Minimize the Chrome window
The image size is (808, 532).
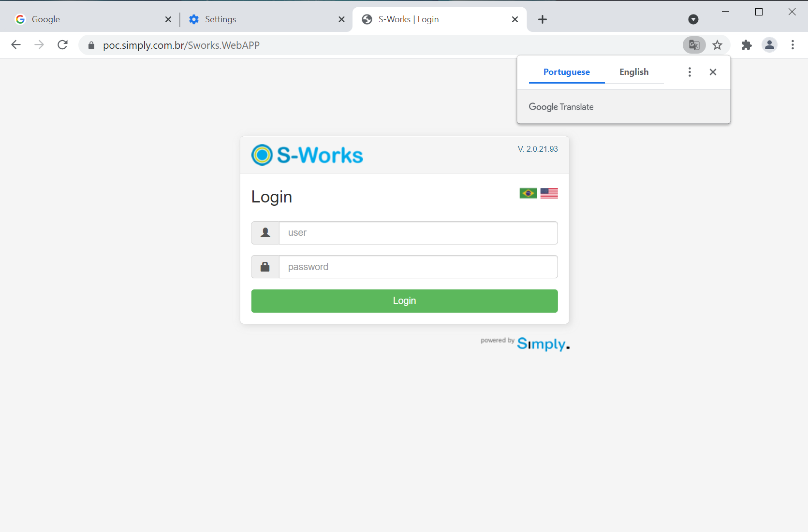[x=725, y=12]
